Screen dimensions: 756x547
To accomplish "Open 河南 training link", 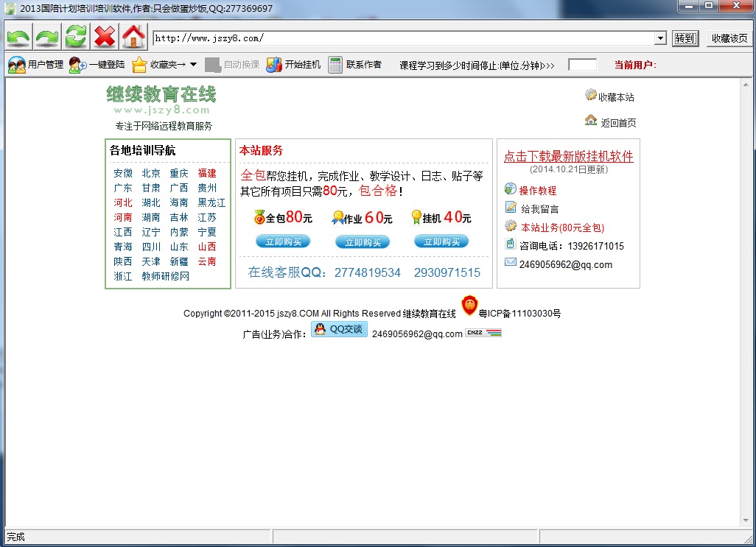I will (123, 217).
